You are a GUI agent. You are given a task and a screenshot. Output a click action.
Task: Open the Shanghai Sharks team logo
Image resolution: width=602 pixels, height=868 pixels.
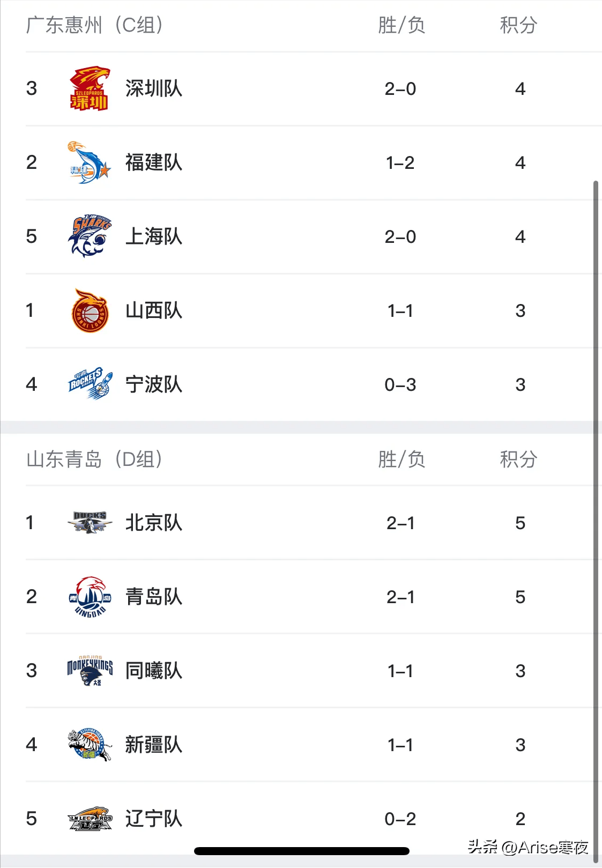[x=90, y=236]
